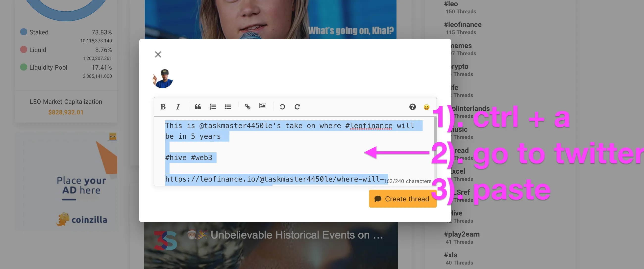Click 'LEO Market Capitalization' heading
This screenshot has width=644, height=269.
66,102
